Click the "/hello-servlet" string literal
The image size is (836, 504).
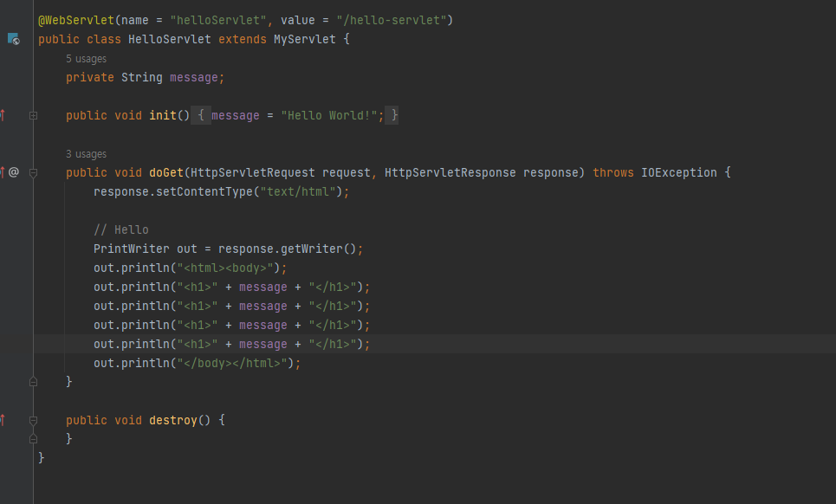point(392,20)
